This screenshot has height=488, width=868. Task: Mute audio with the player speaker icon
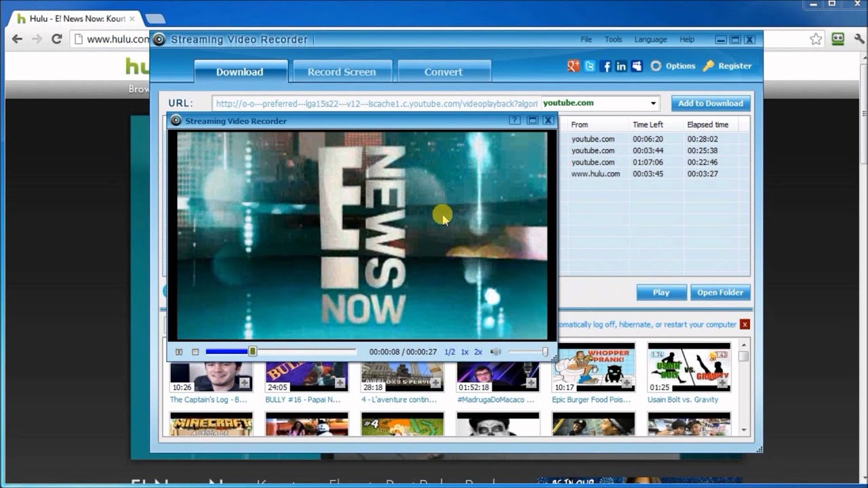tap(496, 352)
